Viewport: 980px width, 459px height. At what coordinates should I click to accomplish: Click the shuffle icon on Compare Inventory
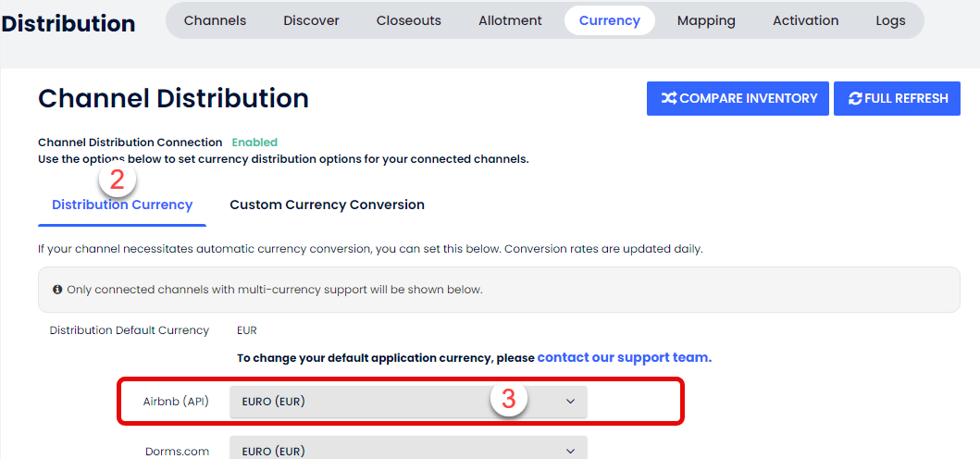[668, 98]
